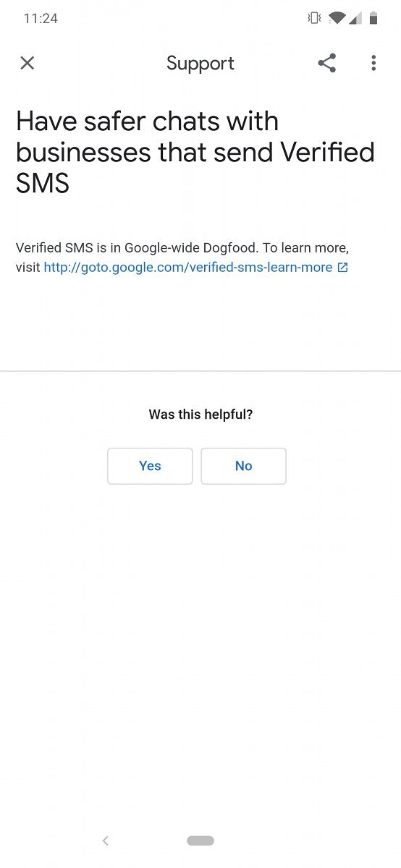Tap the horizontal divider above feedback section

(x=200, y=371)
